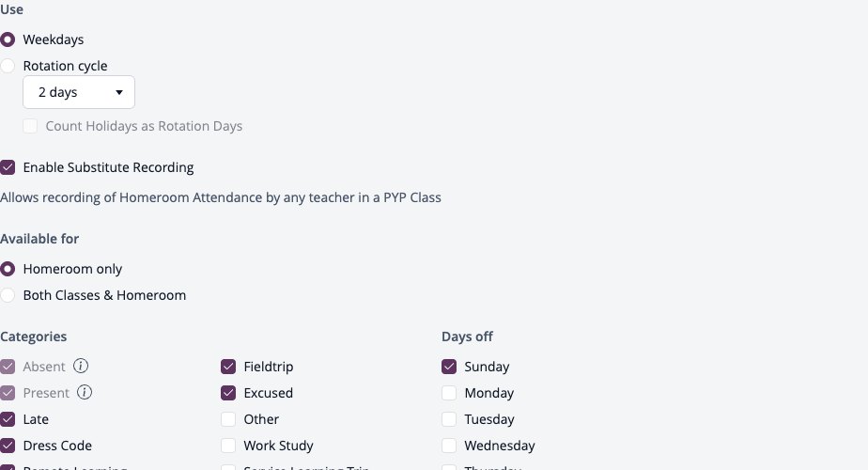Mark Wednesday as a day off
Viewport: 868px width, 470px height.
tap(449, 445)
